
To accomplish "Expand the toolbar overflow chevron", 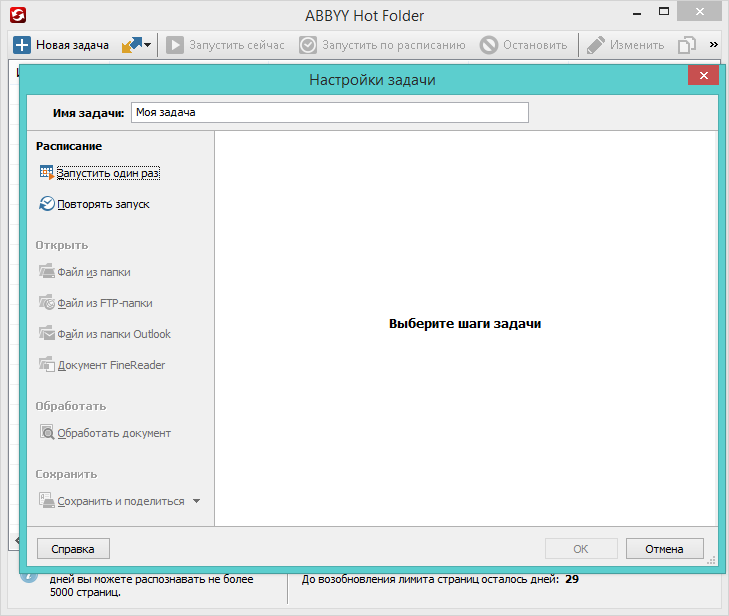I will [714, 45].
